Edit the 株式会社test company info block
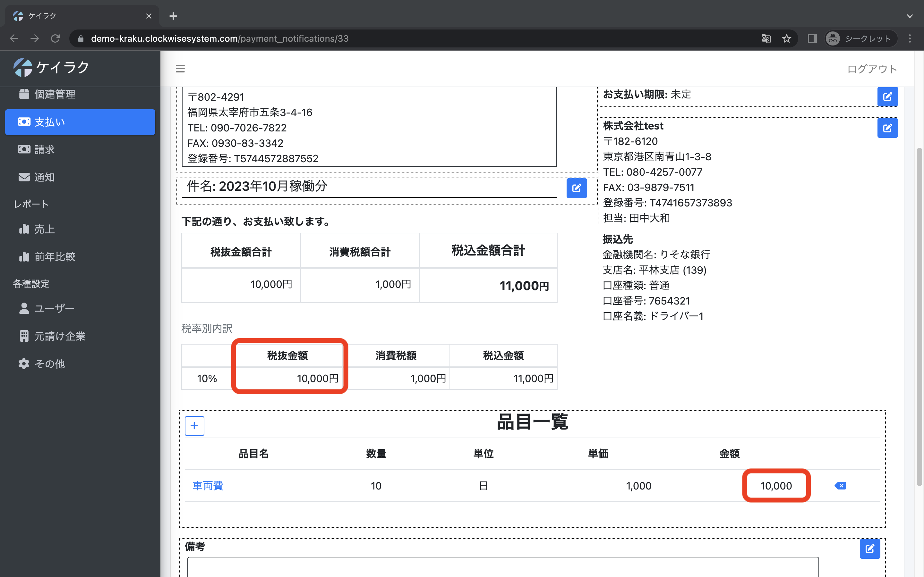The width and height of the screenshot is (924, 577). [887, 128]
